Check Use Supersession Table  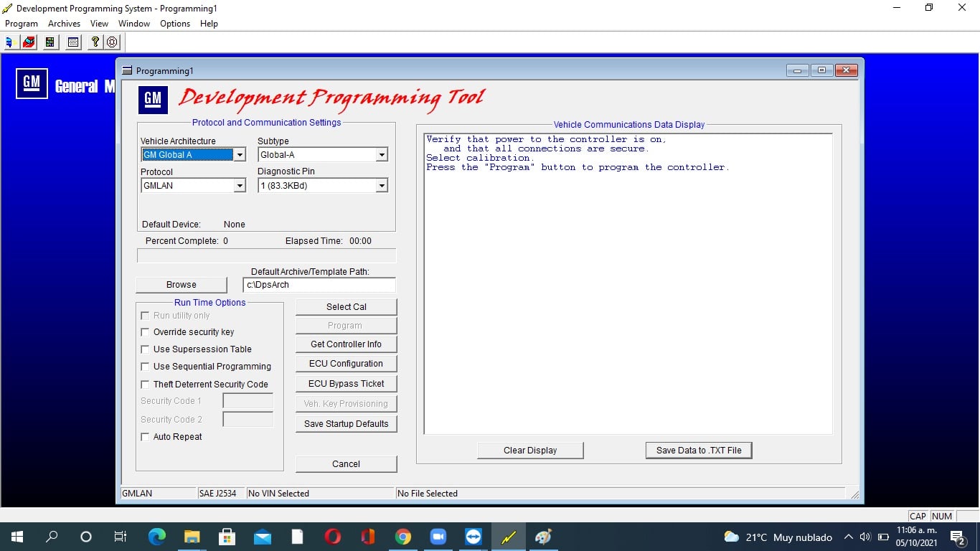(145, 349)
